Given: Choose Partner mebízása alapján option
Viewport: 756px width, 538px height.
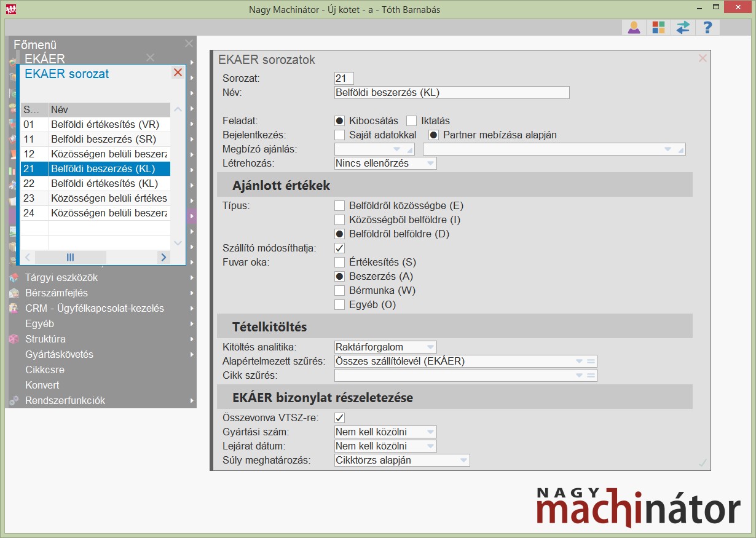Looking at the screenshot, I should [433, 135].
